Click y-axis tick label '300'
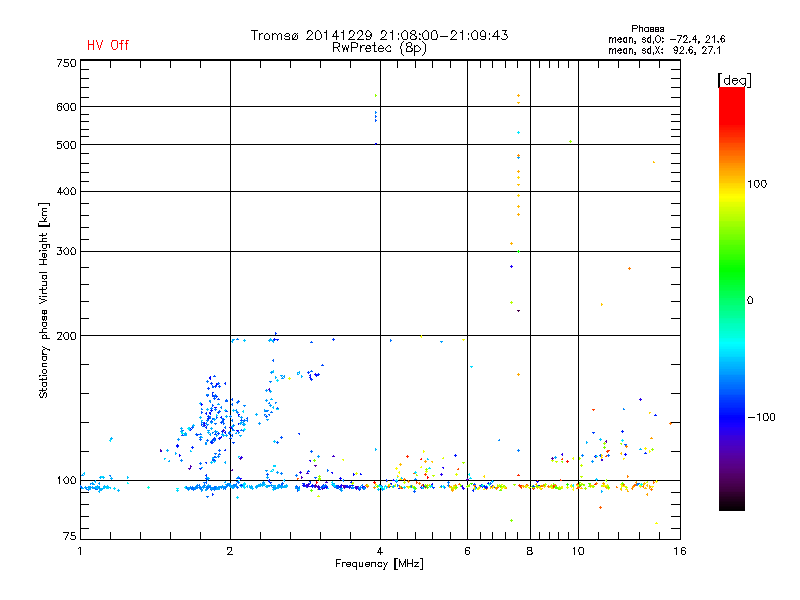This screenshot has width=800, height=600. coord(66,252)
